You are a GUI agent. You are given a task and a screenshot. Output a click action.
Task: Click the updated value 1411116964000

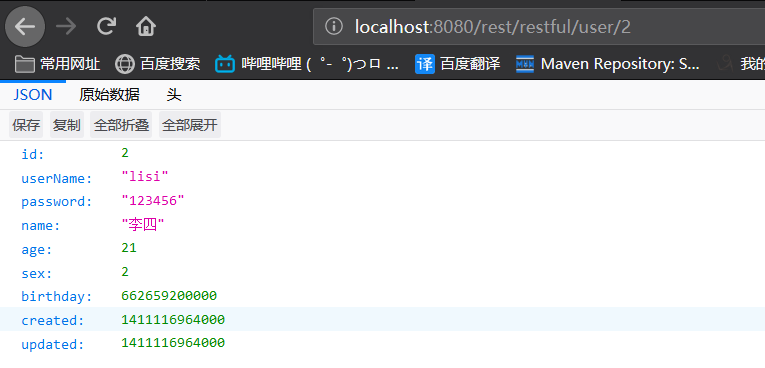point(173,343)
